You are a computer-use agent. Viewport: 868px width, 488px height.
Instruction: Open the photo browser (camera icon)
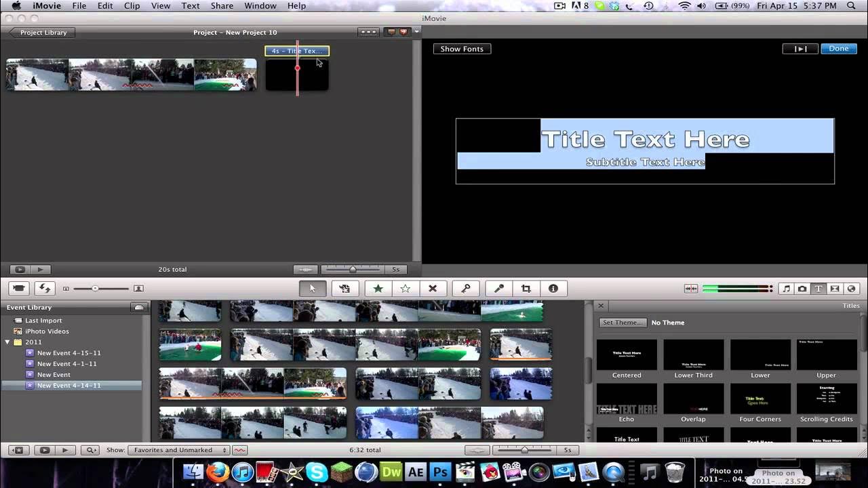[x=802, y=289]
